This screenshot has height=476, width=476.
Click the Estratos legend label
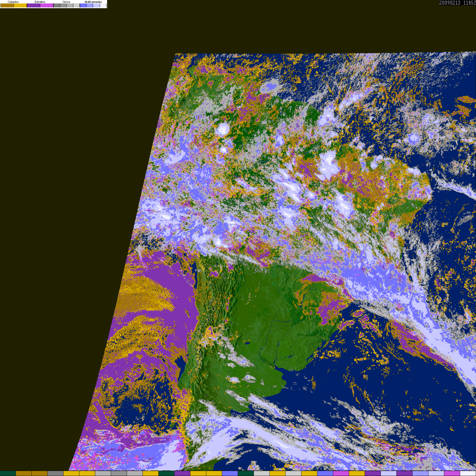coord(40,2)
